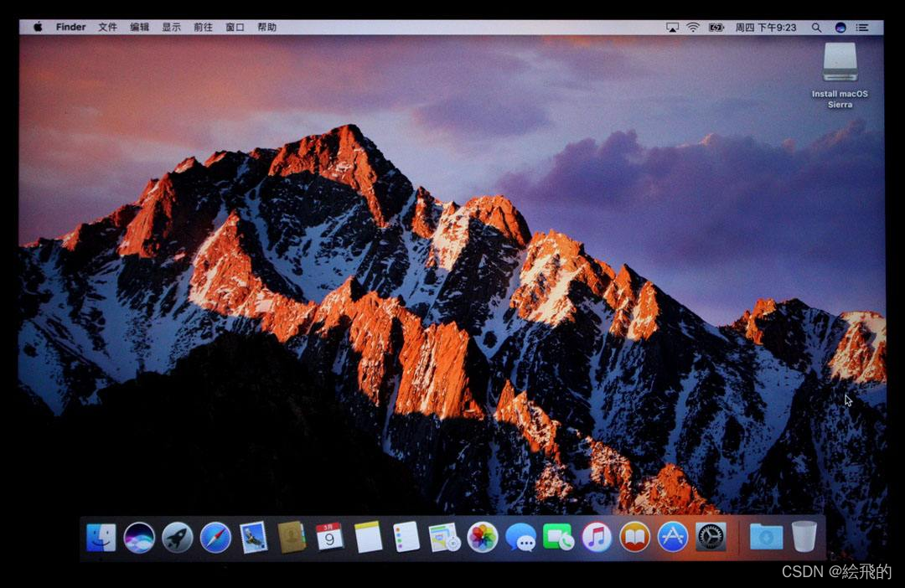Screen dimensions: 905x588
Task: Click the clock showing 周四 下午9:23
Action: (766, 28)
